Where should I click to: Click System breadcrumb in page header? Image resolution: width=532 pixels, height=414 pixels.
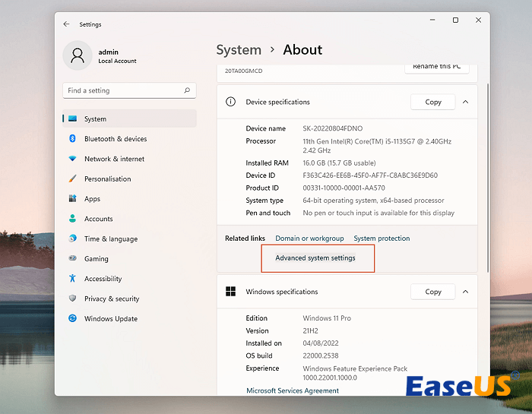click(239, 50)
